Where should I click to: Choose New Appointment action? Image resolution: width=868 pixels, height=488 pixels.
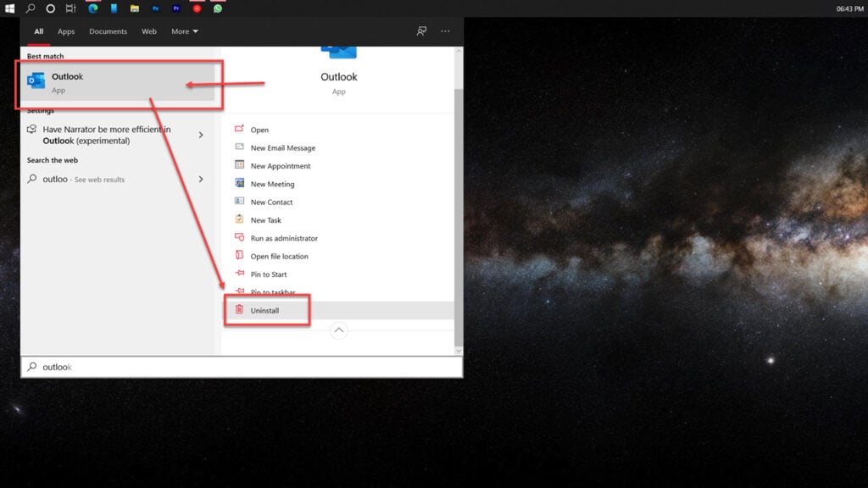point(280,166)
